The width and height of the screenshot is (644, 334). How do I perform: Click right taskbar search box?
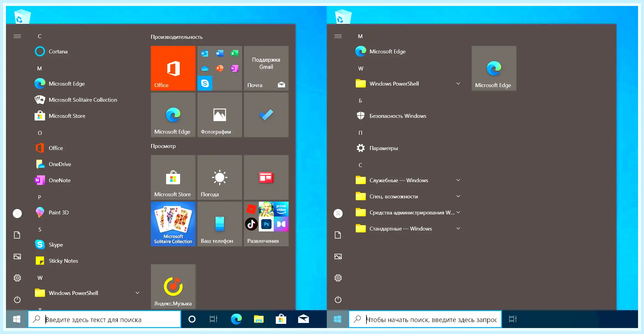pos(425,319)
